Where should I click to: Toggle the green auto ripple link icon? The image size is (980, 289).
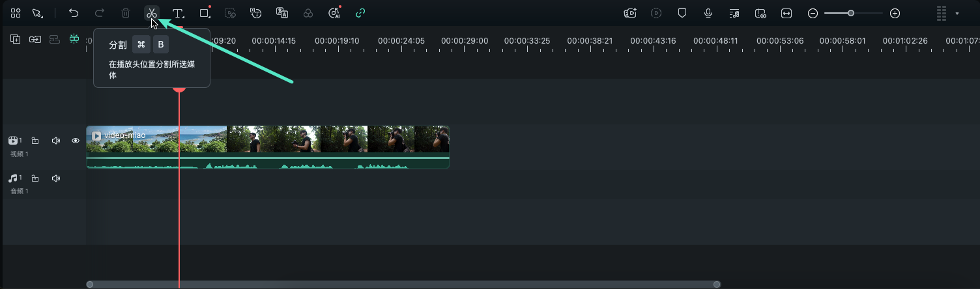pyautogui.click(x=360, y=13)
